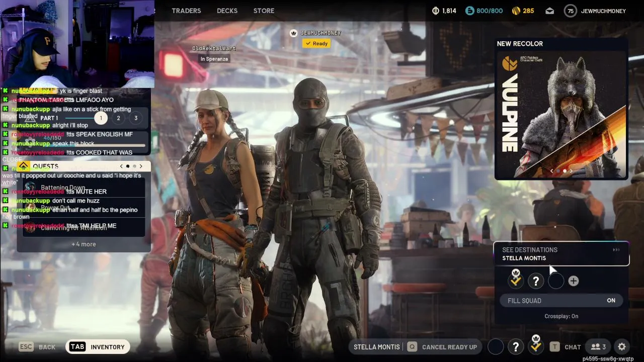Open the mail inbox envelope icon
This screenshot has height=362, width=644.
[x=549, y=11]
